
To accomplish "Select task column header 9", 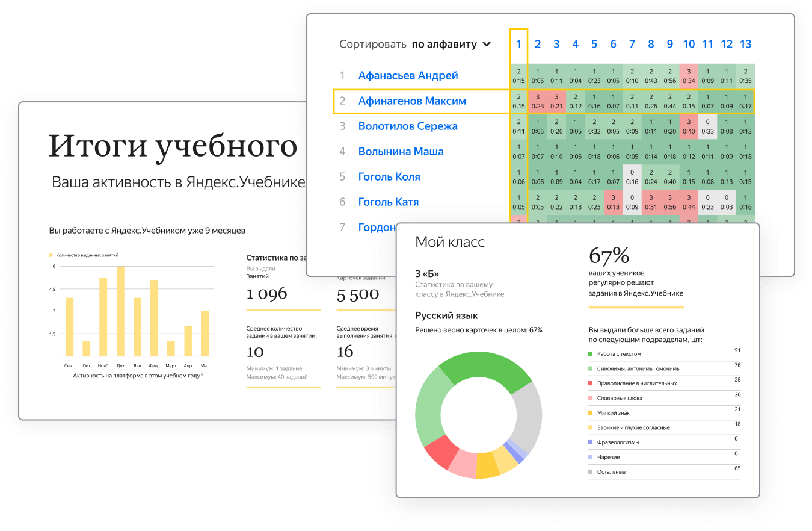I will point(669,44).
